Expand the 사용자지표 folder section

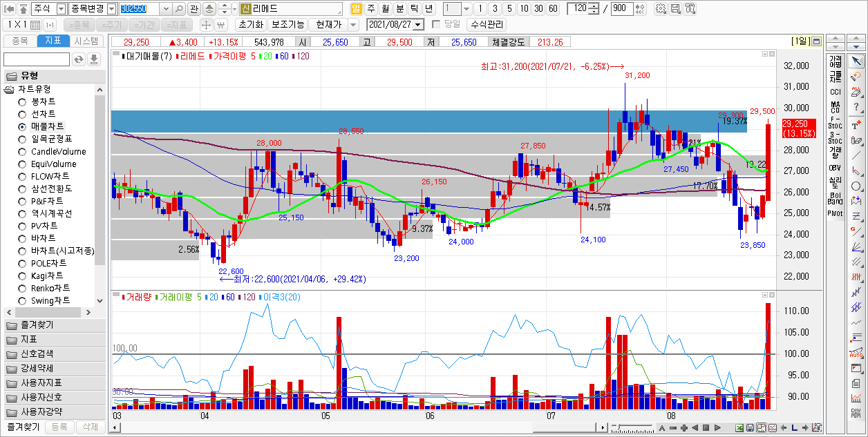pyautogui.click(x=54, y=383)
